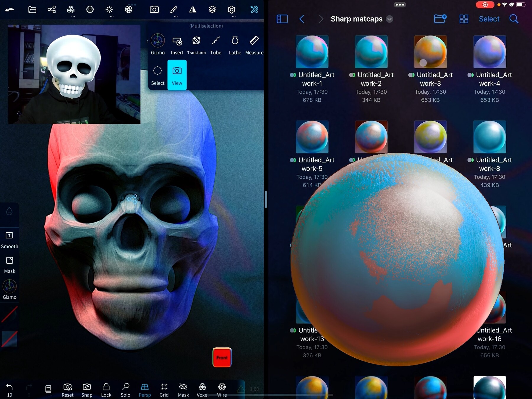Open the grid view layout picker in Files
Viewport: 532px width, 399px height.
point(464,19)
